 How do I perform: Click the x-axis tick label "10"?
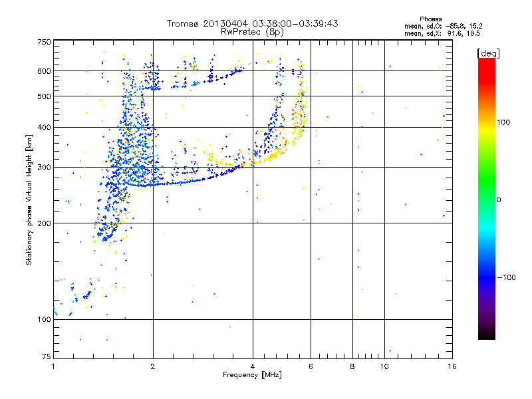tap(384, 366)
